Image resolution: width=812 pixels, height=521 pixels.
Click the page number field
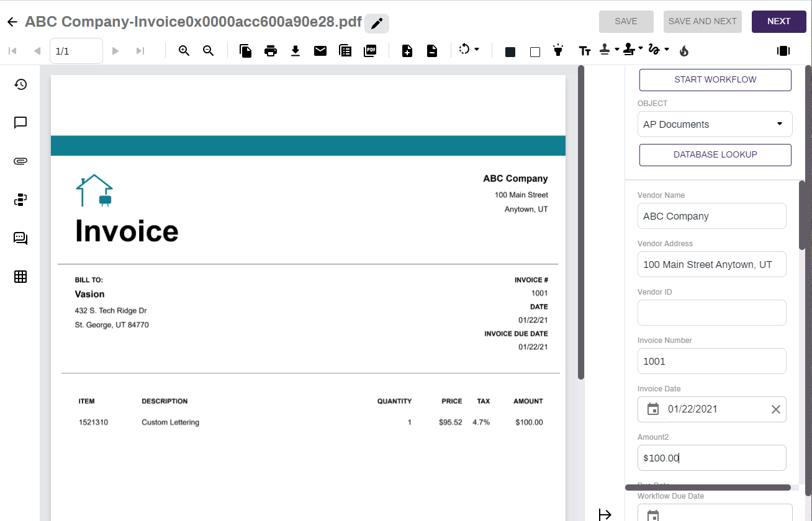(76, 51)
